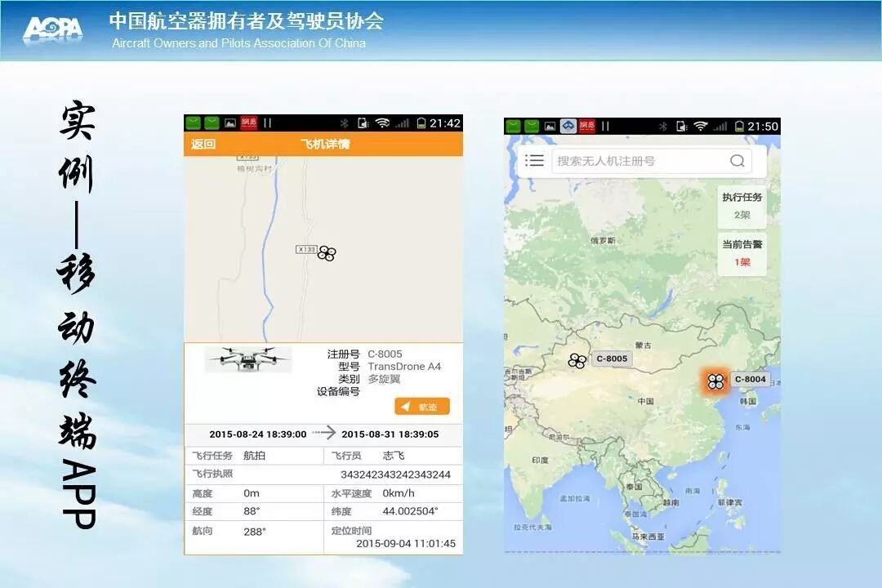
Task: Tap battery icon next to 21:42
Action: [421, 122]
